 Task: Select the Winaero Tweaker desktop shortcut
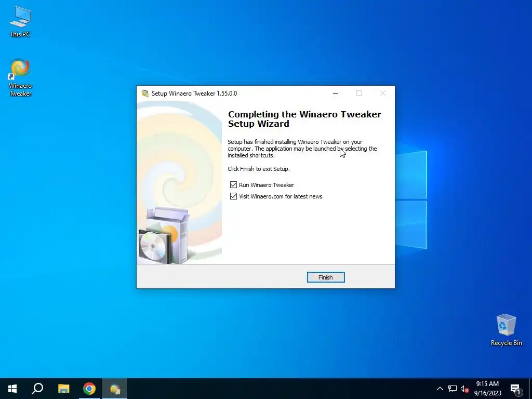click(x=20, y=77)
